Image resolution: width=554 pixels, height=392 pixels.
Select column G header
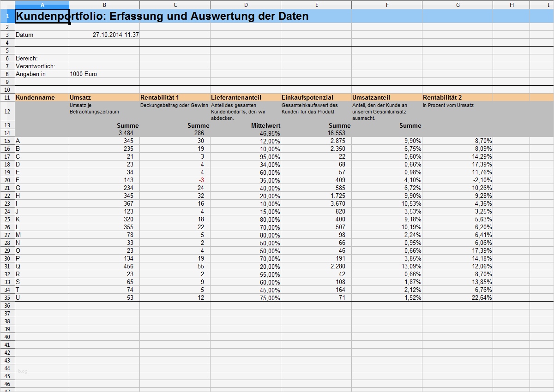click(458, 5)
